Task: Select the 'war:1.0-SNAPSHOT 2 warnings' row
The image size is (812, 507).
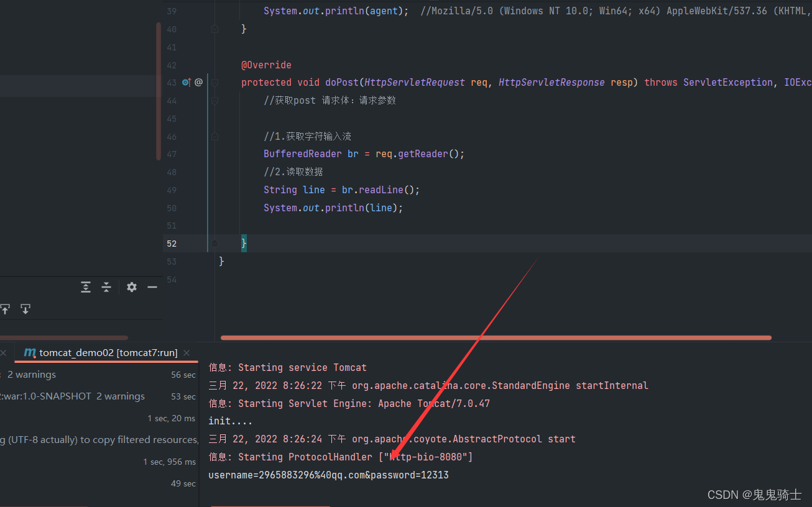Action: (x=99, y=396)
